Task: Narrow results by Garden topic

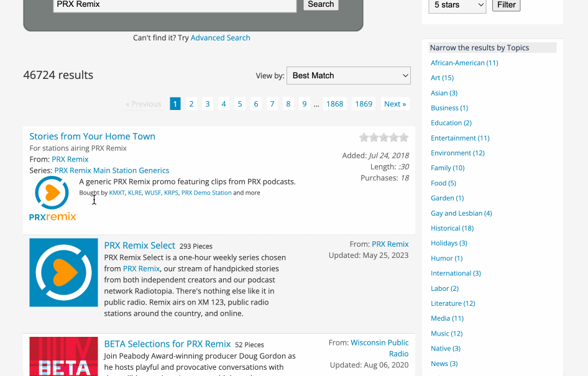Action: tap(447, 198)
